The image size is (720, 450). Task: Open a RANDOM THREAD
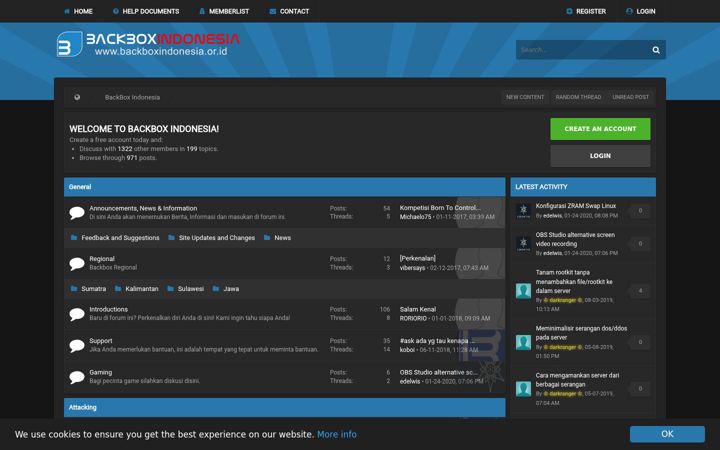tap(578, 97)
